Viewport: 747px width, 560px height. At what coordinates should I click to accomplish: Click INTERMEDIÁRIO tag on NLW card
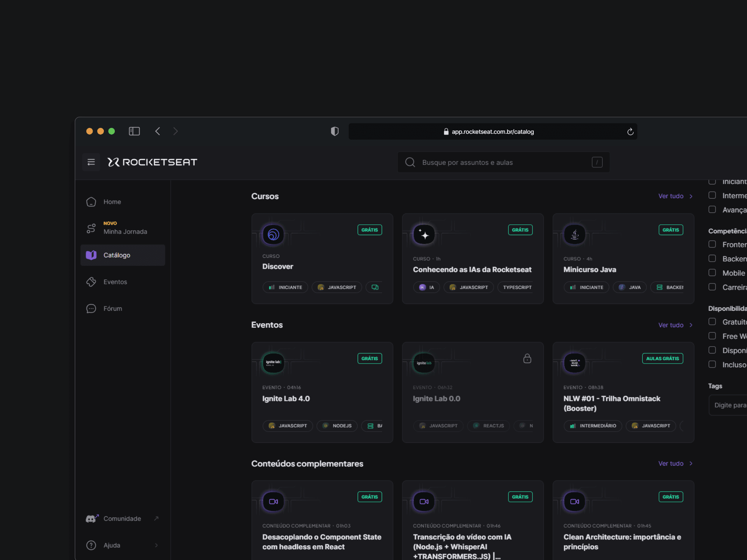(x=593, y=426)
